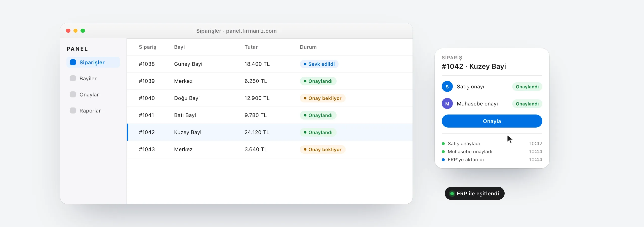Click the Sevk edildi status badge

[x=319, y=64]
